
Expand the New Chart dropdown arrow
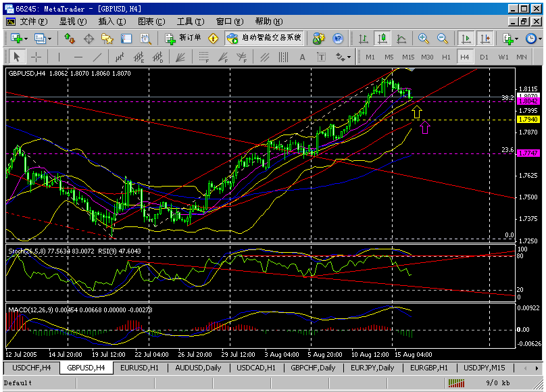coord(25,39)
